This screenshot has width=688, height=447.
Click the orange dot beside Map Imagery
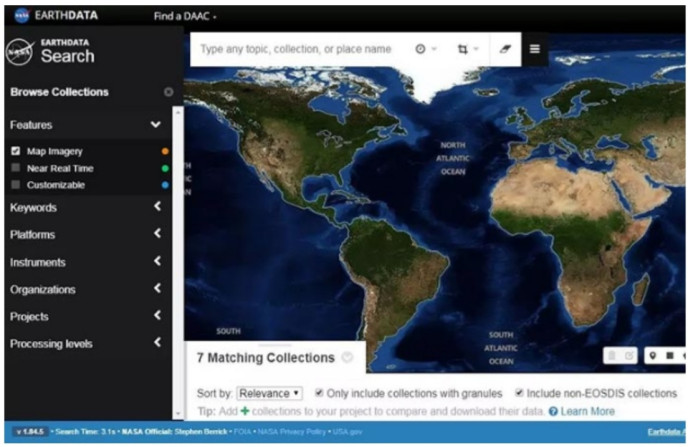pos(165,151)
